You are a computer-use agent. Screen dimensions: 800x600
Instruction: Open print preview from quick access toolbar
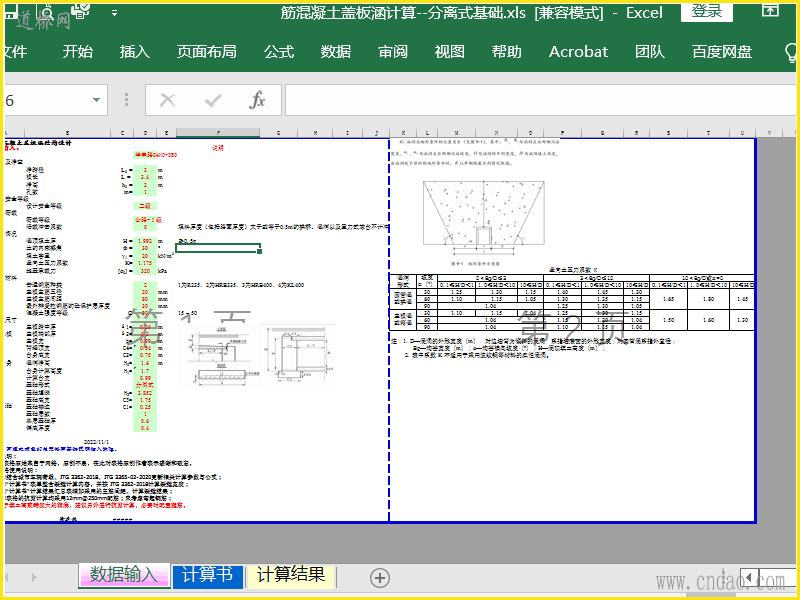coord(46,13)
